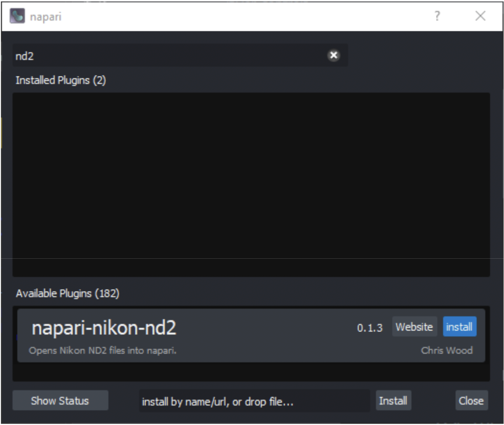Clear the nd2 search text
This screenshot has width=504, height=425.
[x=334, y=55]
